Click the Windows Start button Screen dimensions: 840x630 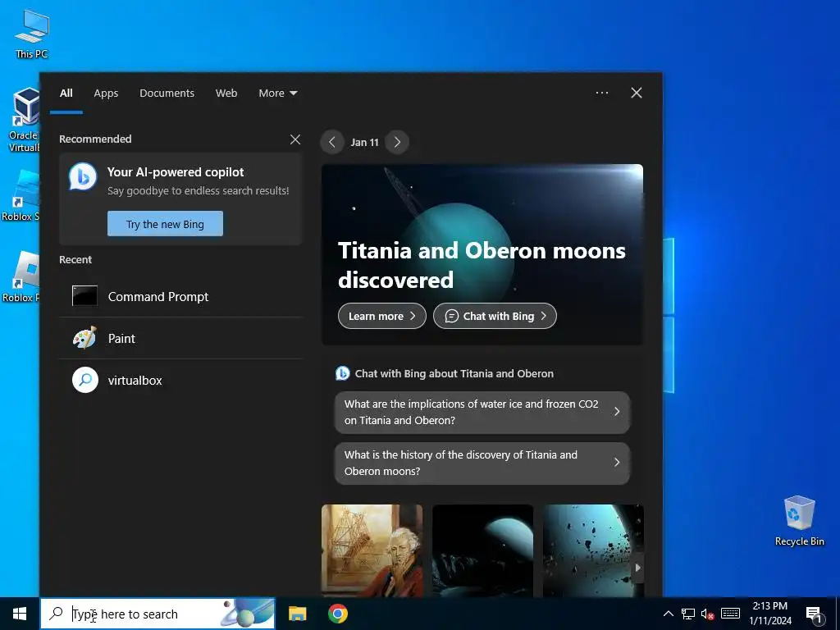(20, 614)
